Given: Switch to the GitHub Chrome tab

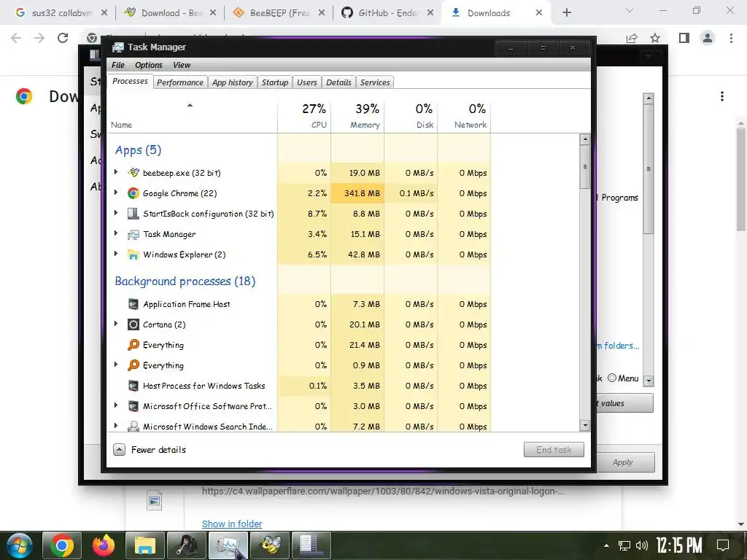Looking at the screenshot, I should (387, 13).
